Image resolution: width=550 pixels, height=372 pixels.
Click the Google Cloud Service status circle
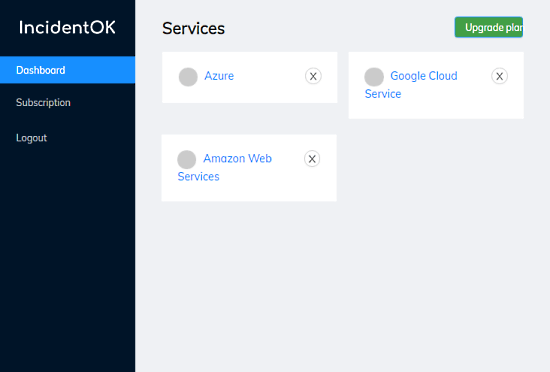click(x=374, y=77)
